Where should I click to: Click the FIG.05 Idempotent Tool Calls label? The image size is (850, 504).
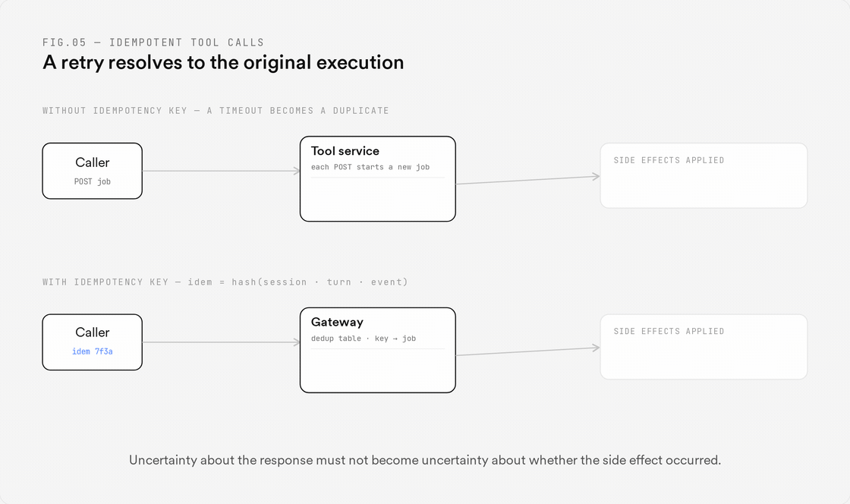(153, 43)
